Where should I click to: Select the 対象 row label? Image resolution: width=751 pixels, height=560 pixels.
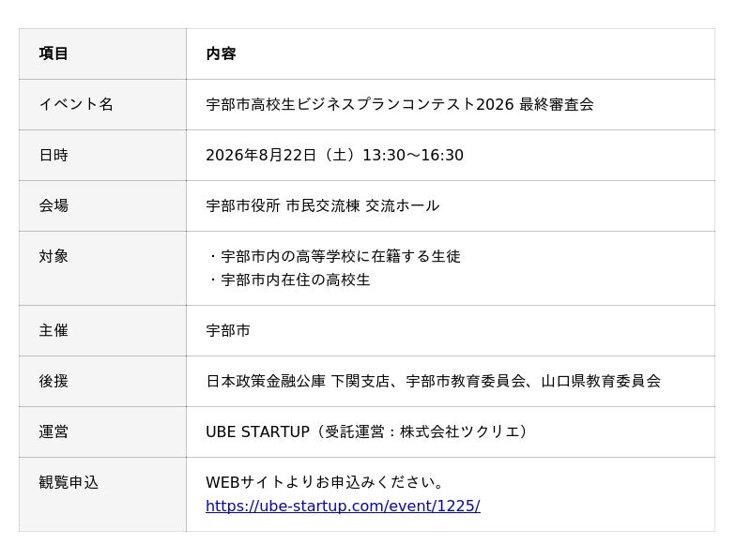point(54,256)
